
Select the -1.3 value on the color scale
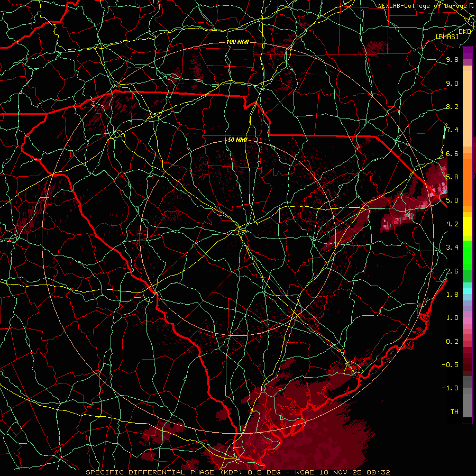tap(450, 388)
